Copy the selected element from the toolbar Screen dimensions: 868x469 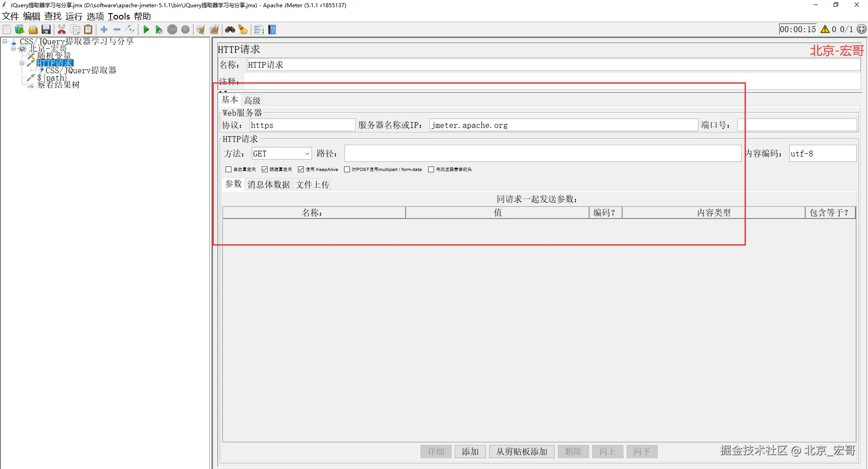(75, 30)
